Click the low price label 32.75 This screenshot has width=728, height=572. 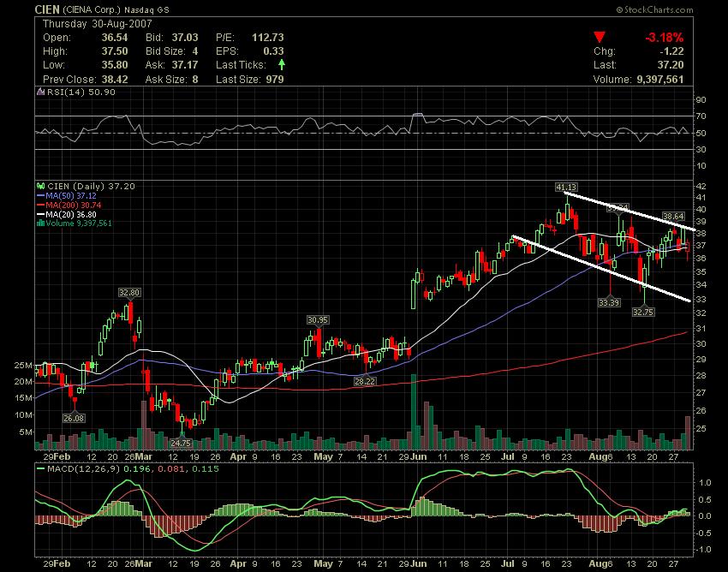pyautogui.click(x=643, y=313)
